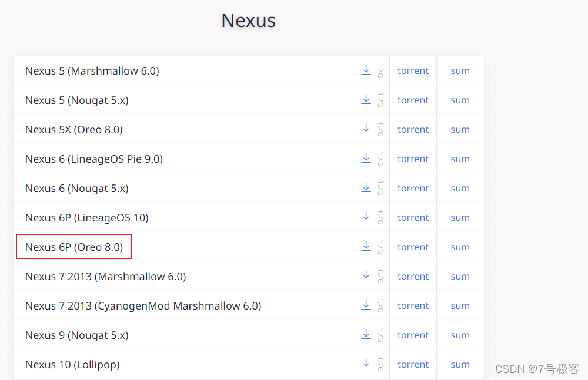Select the 'Nexus 10 (Lollipop)' row text
The height and width of the screenshot is (380, 588).
coord(72,365)
